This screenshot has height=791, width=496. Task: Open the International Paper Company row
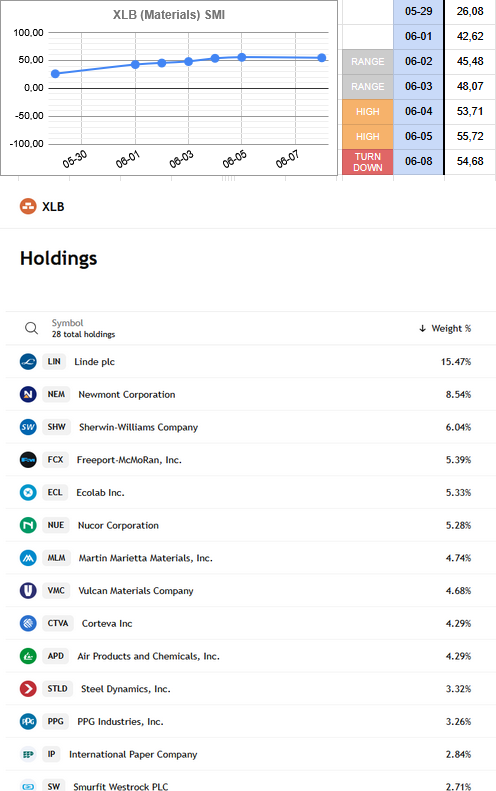(250, 754)
